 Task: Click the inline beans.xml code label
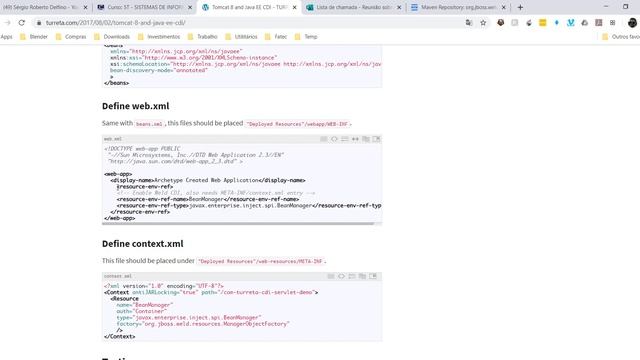(149, 124)
